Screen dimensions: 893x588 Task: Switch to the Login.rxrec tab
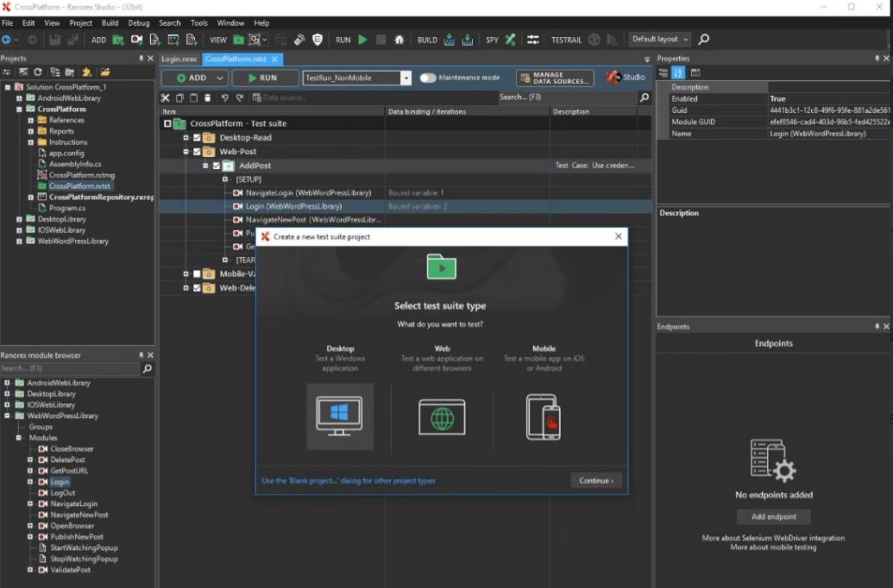click(179, 59)
